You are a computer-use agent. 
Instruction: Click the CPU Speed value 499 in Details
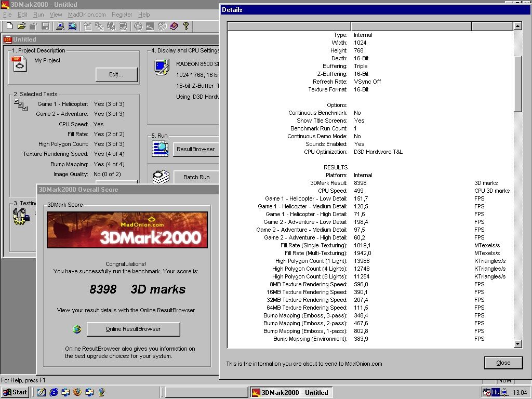click(358, 191)
